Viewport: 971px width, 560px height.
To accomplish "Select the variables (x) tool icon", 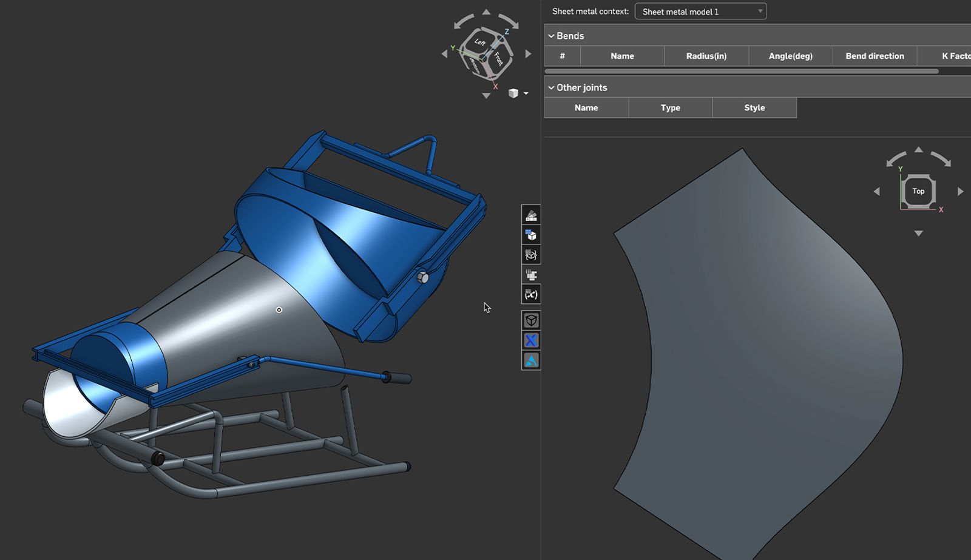I will 530,294.
